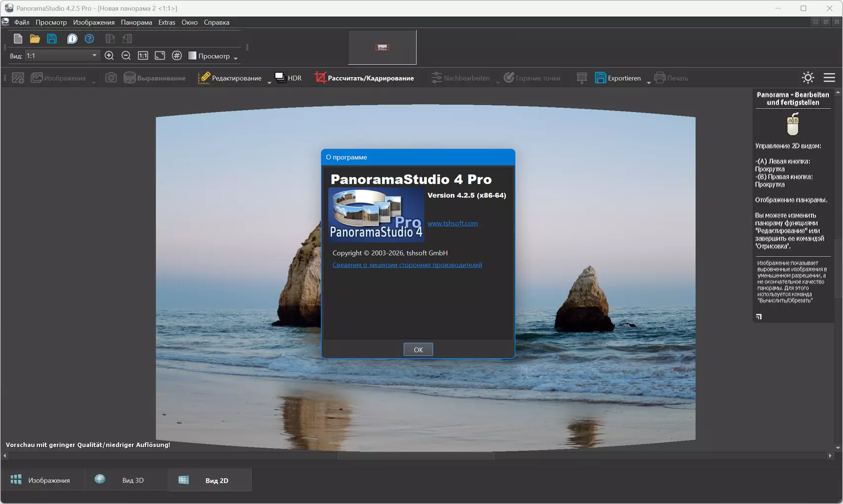843x504 pixels.
Task: Click the horizontal scrollbar thumb
Action: coord(416,456)
